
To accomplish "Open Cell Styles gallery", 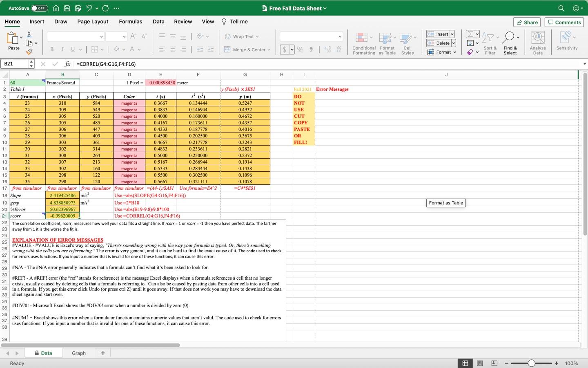I will 408,43.
